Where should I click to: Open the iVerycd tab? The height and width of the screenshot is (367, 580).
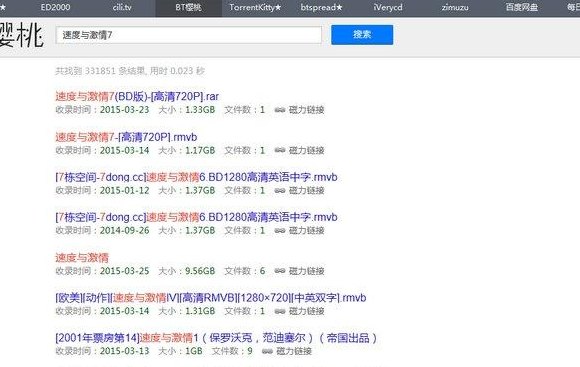point(388,7)
